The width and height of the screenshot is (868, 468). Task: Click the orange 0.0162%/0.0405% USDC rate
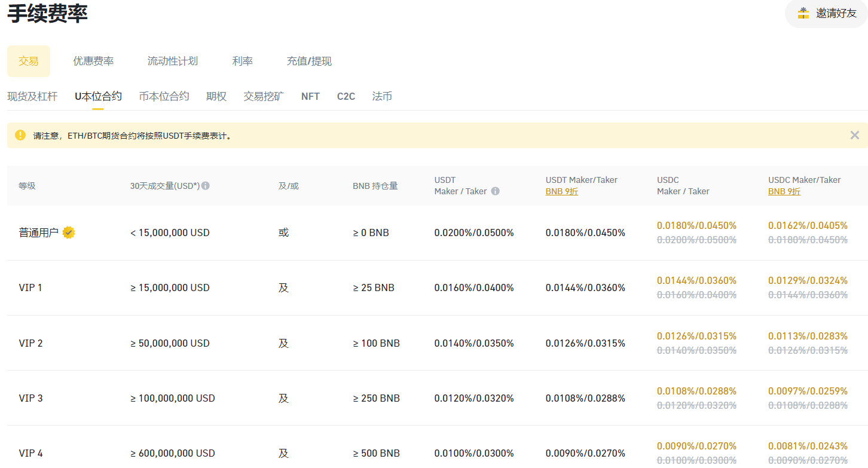coord(808,225)
